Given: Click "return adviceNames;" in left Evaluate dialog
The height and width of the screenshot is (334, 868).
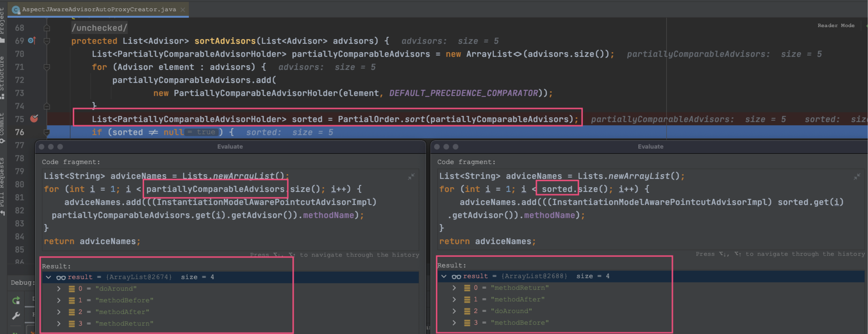Looking at the screenshot, I should click(x=92, y=241).
